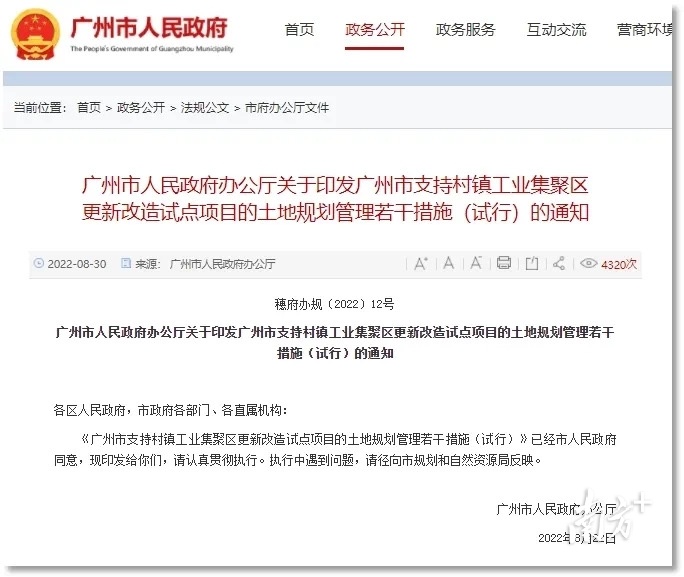Viewport: 684px width, 577px height.
Task: Click the English subtitle under the site title
Action: click(x=152, y=49)
